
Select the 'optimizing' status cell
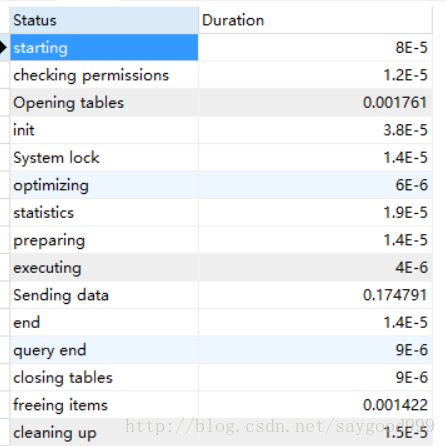104,185
